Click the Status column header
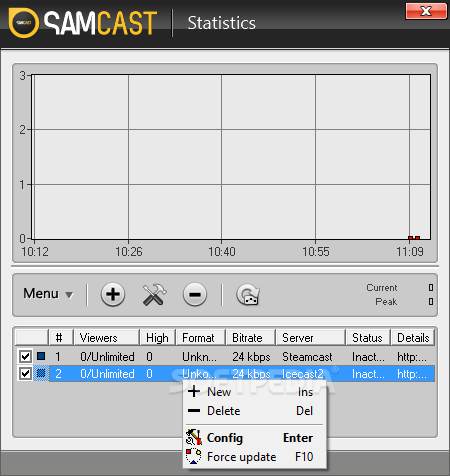Image resolution: width=450 pixels, height=476 pixels. coord(368,338)
